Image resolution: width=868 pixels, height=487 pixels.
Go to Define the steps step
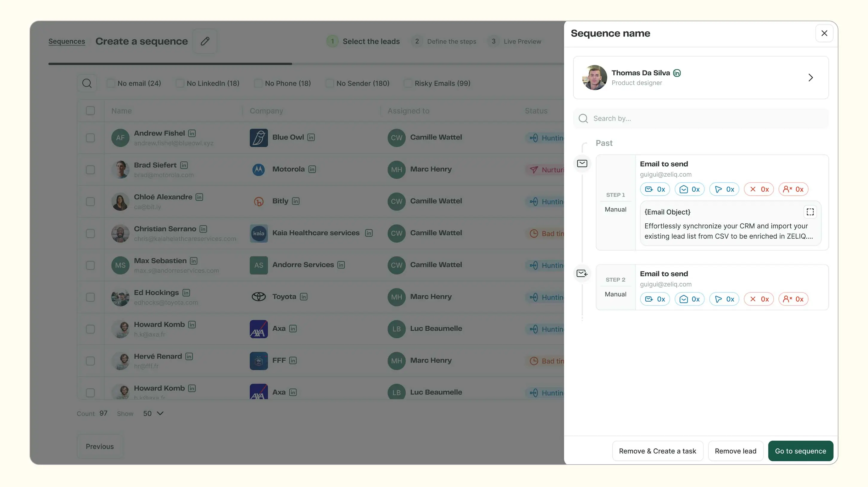tap(451, 42)
